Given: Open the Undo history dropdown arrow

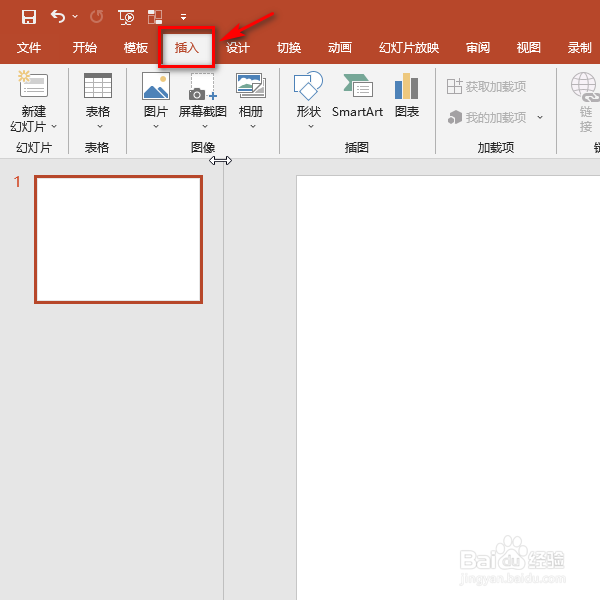Looking at the screenshot, I should click(75, 16).
